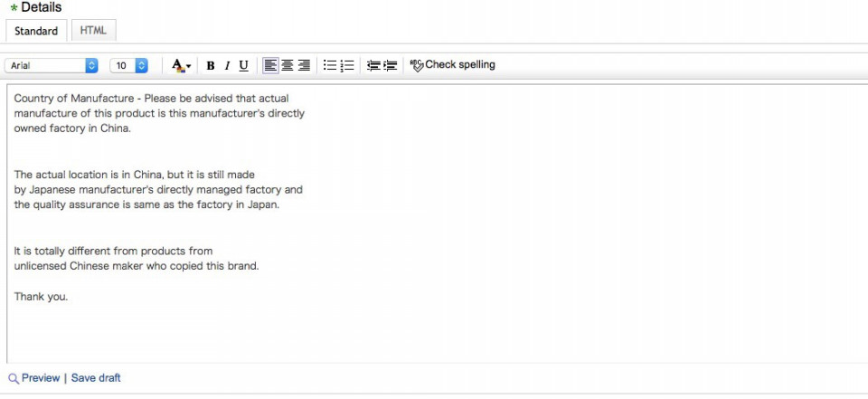868x399 pixels.
Task: Click the Check spelling icon
Action: point(417,65)
